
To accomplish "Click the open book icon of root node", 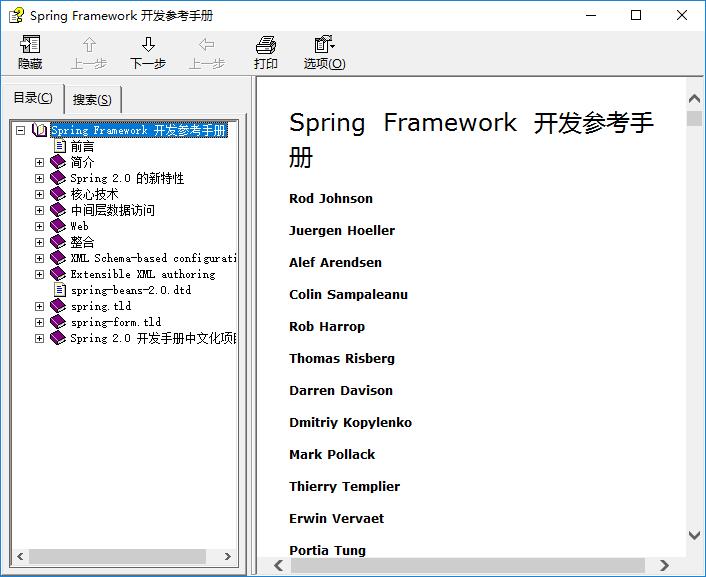I will (40, 130).
